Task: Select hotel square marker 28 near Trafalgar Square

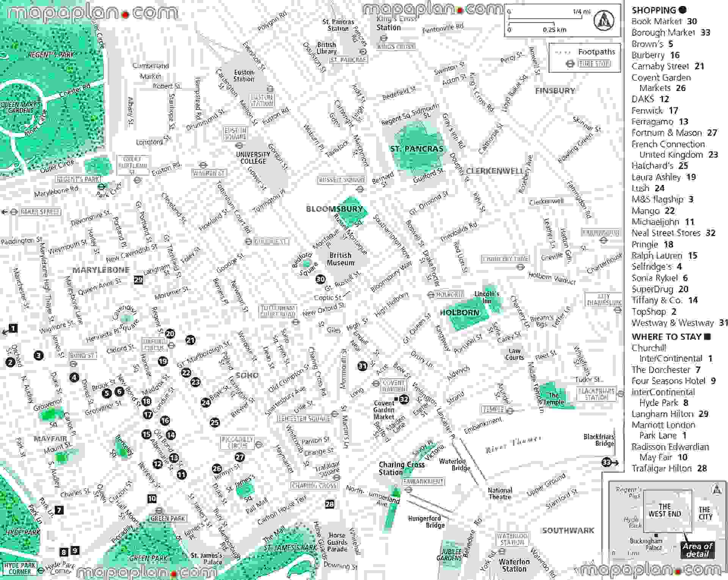Action: [330, 504]
